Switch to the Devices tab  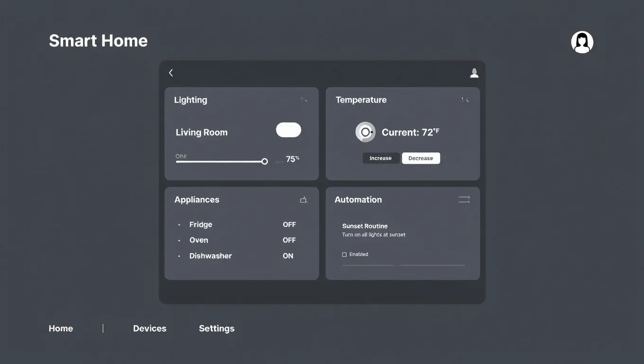pos(150,328)
